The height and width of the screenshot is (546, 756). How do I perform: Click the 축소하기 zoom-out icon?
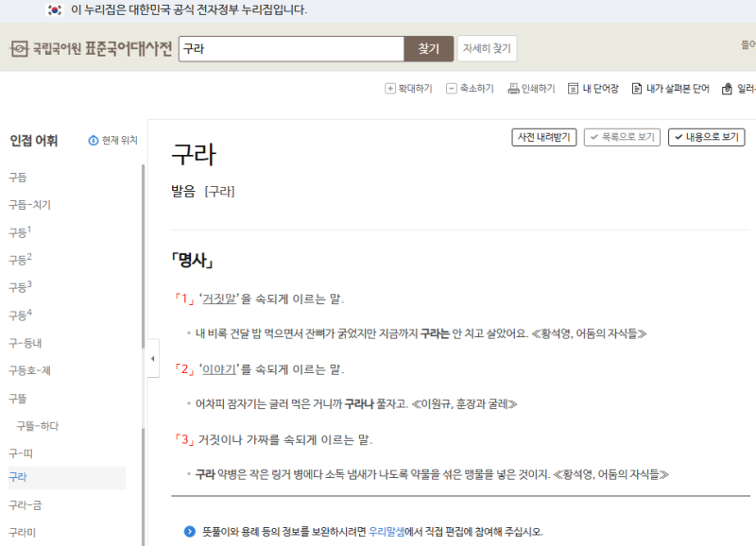click(x=451, y=89)
